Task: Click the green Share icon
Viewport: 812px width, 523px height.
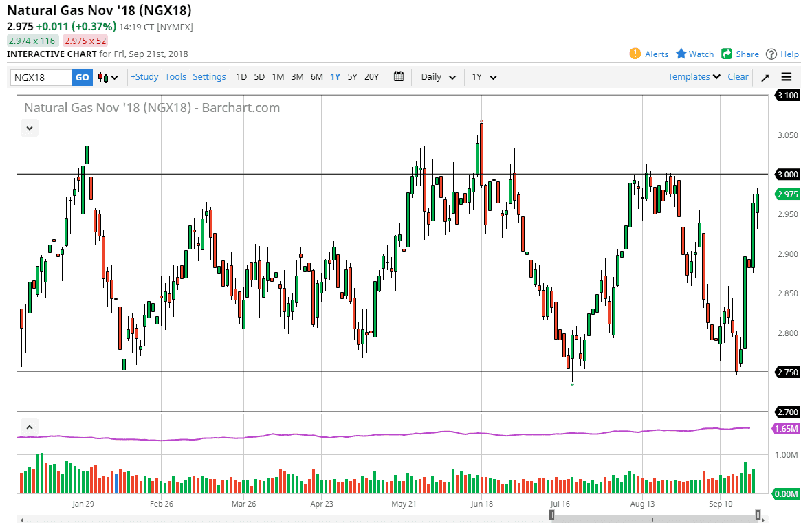Action: [x=725, y=54]
